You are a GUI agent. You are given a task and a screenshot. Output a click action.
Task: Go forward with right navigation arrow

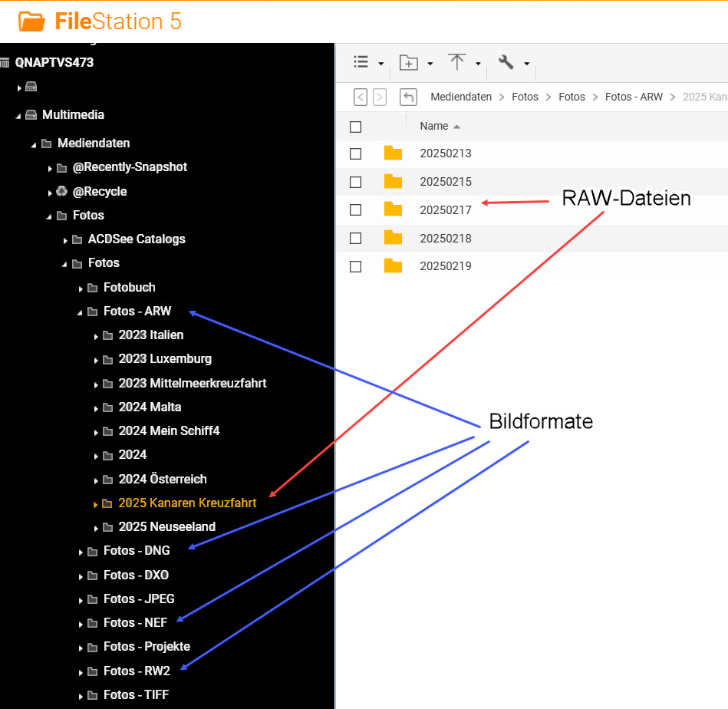(x=380, y=97)
